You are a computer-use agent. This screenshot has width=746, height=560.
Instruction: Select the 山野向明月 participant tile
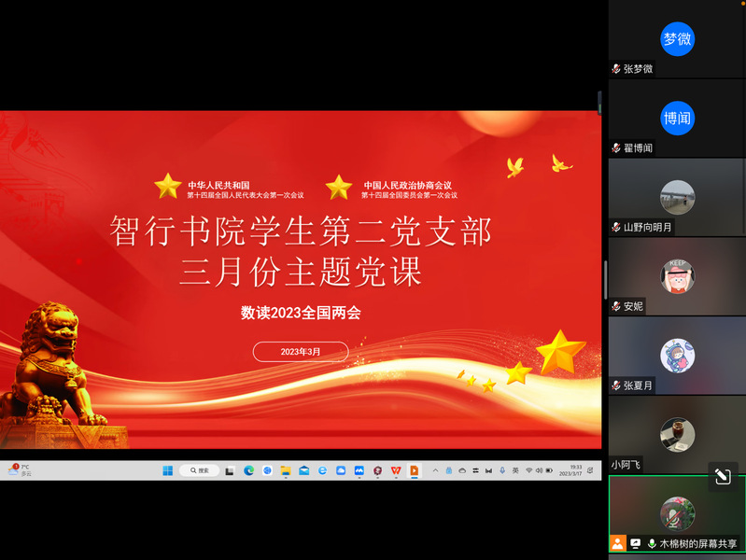click(677, 197)
